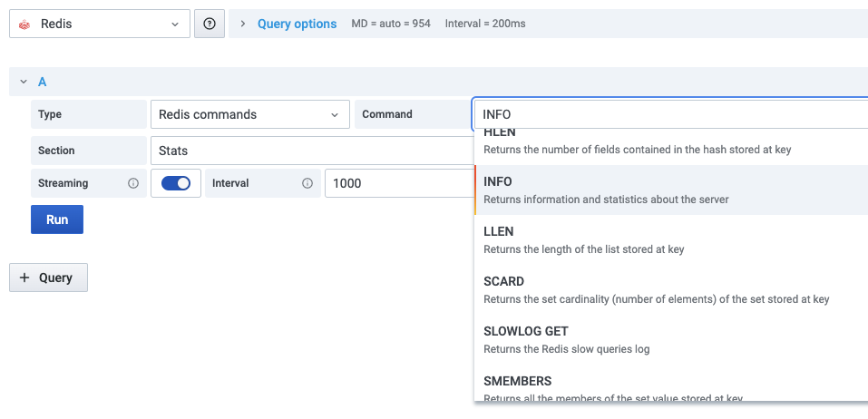The image size is (868, 419).
Task: Open the Redis datasource dropdown
Action: tap(100, 24)
